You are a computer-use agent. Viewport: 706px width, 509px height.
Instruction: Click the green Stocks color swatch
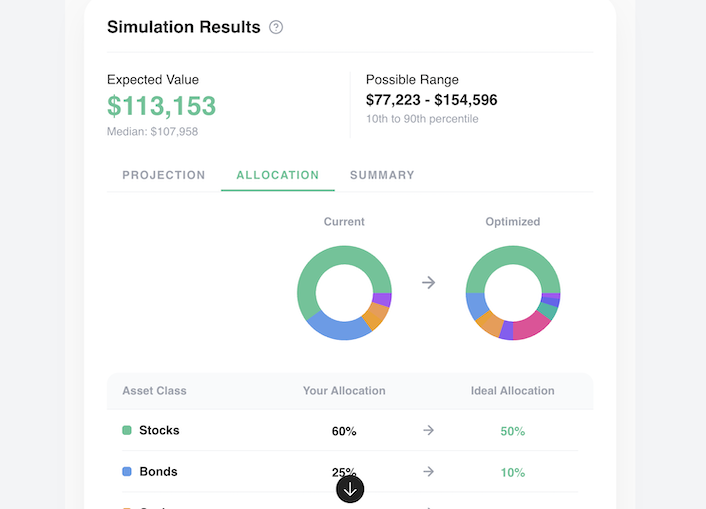coord(127,431)
